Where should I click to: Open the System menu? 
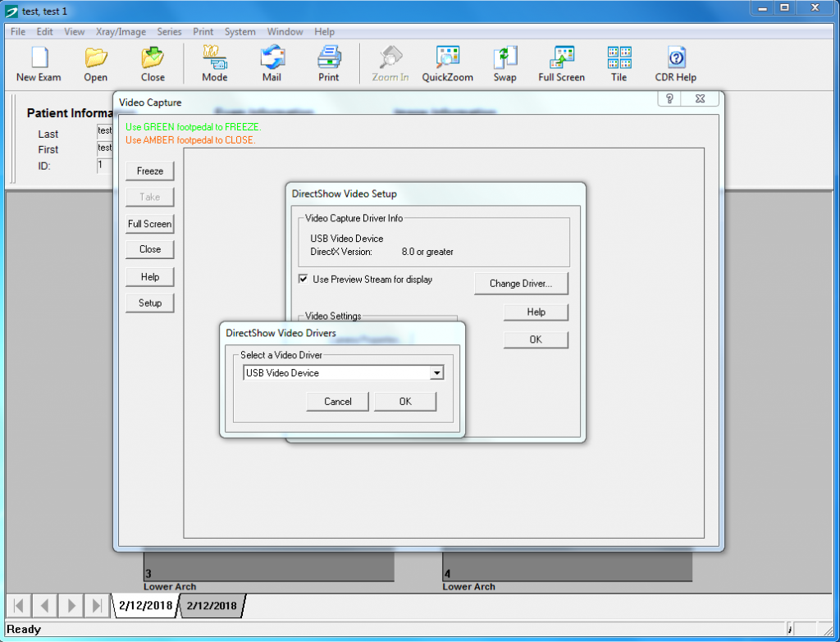[240, 31]
